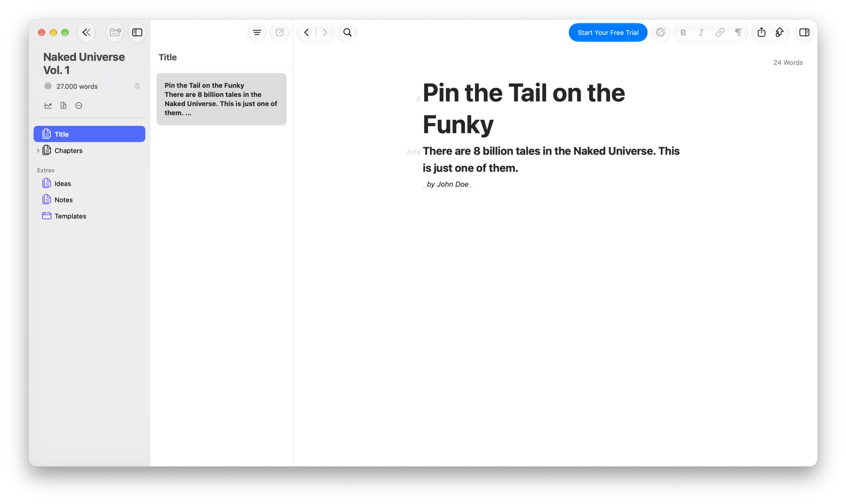The image size is (846, 504).
Task: Go forward with the right arrow
Action: coord(325,32)
